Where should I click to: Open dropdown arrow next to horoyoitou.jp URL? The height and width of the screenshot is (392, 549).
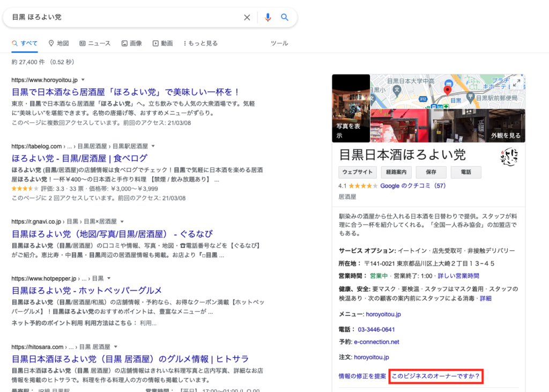pyautogui.click(x=83, y=79)
